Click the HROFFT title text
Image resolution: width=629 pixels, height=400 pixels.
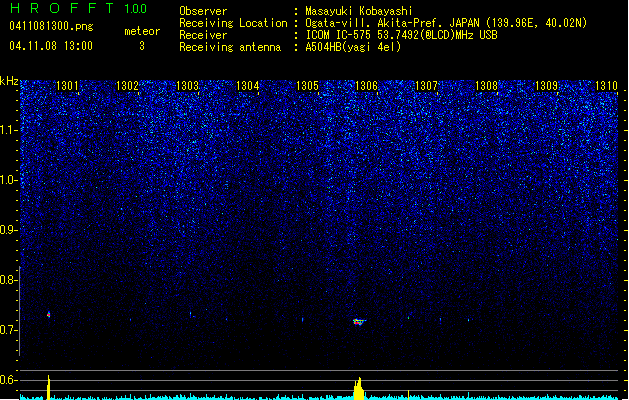(x=61, y=8)
